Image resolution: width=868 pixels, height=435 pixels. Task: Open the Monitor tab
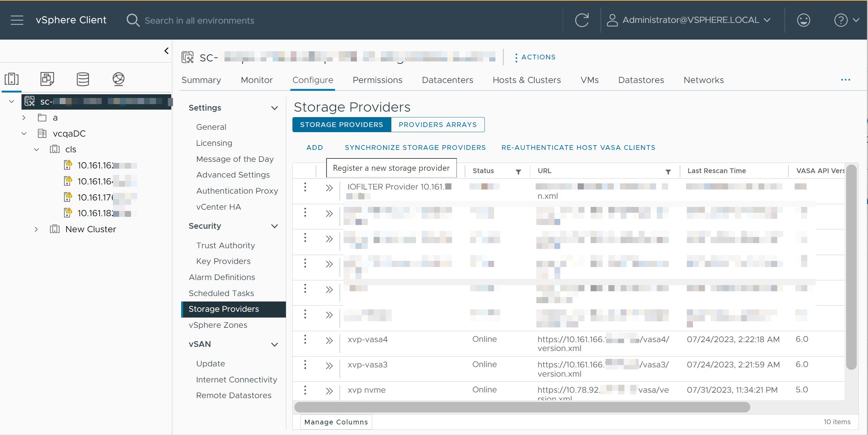coord(257,80)
